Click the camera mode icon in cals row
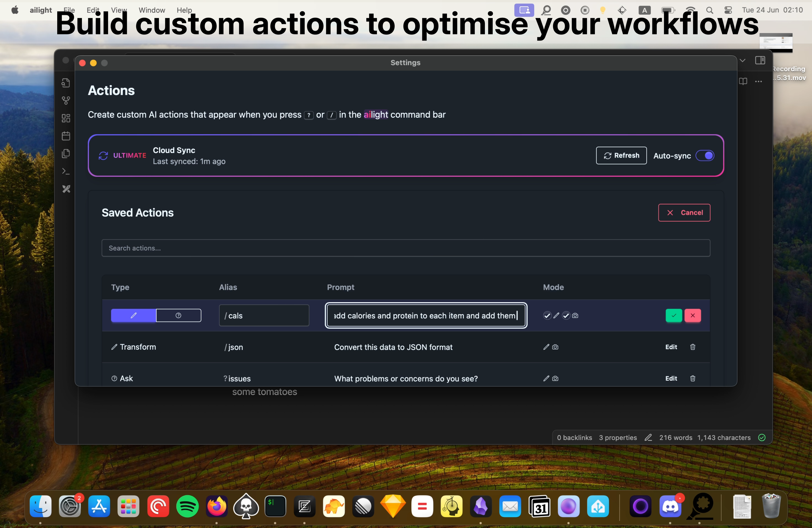812x528 pixels. (x=575, y=316)
